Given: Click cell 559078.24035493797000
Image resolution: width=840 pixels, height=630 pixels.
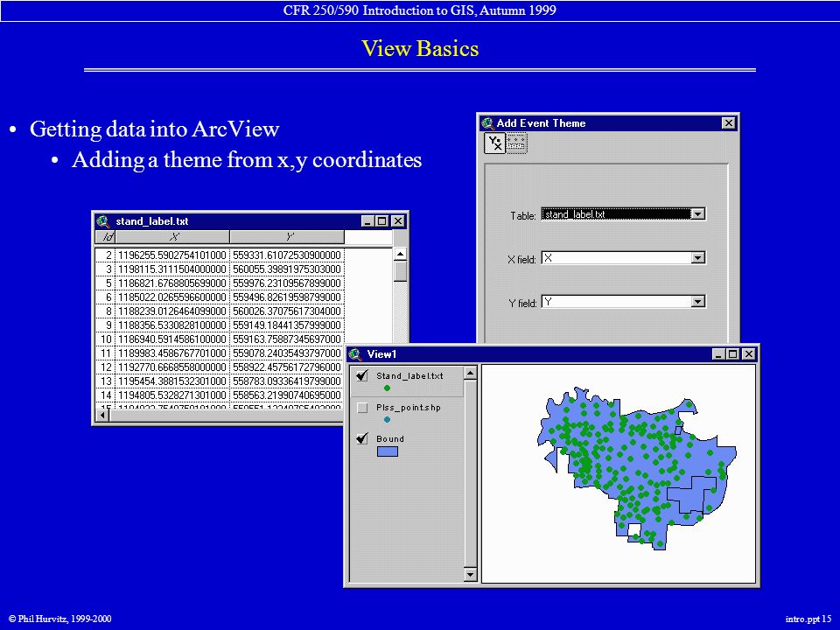Looking at the screenshot, I should [287, 353].
